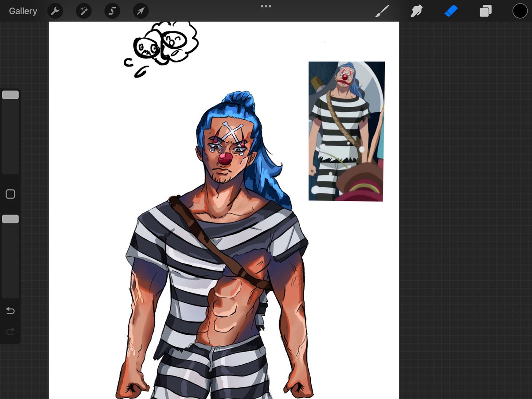Viewport: 532px width, 399px height.
Task: Tap the thought-bubble doodle sketch
Action: coord(161,49)
